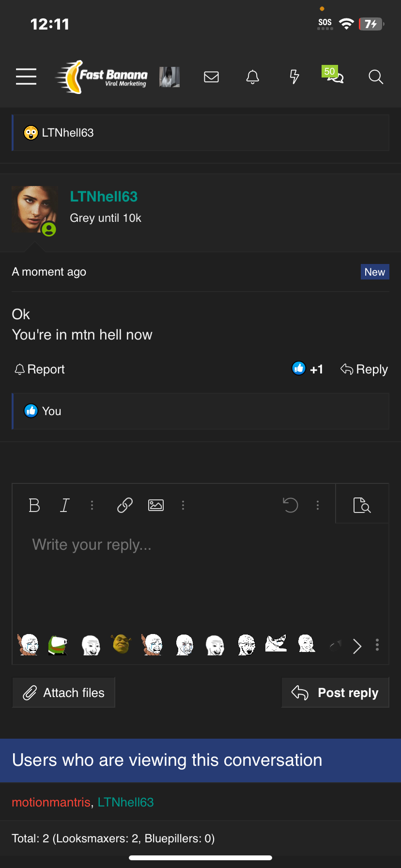
Task: Open LTNhell63 profile from post header
Action: point(104,196)
